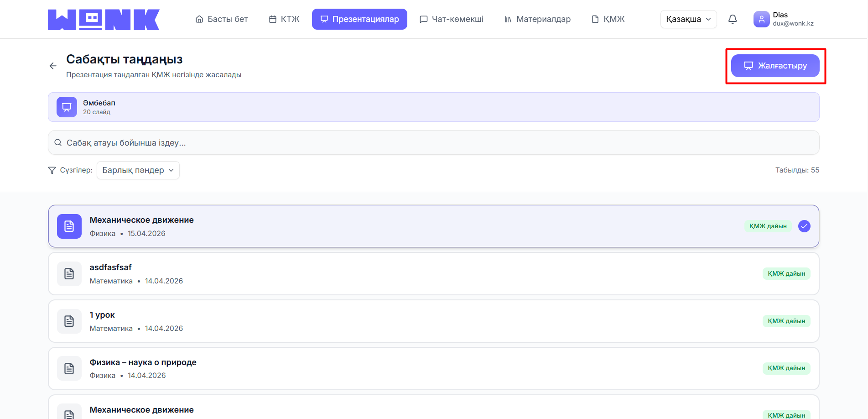The image size is (868, 419).
Task: Open the Қазақша language dropdown
Action: tap(688, 19)
